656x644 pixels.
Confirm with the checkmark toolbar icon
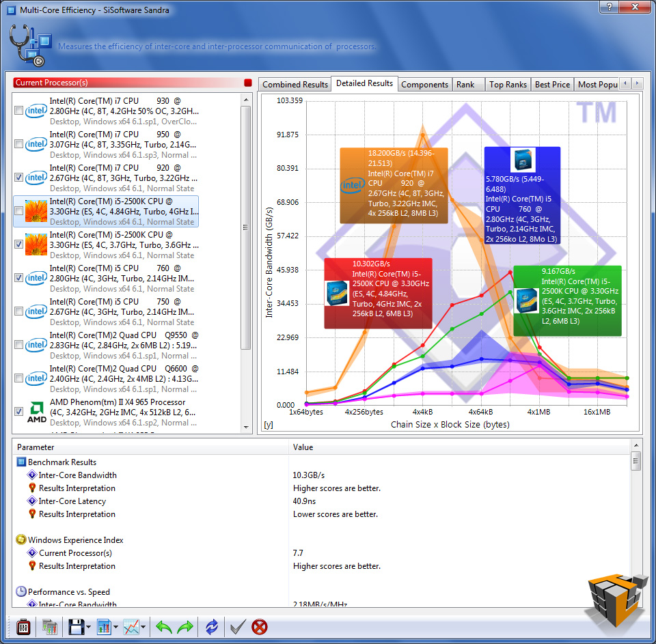tap(238, 627)
